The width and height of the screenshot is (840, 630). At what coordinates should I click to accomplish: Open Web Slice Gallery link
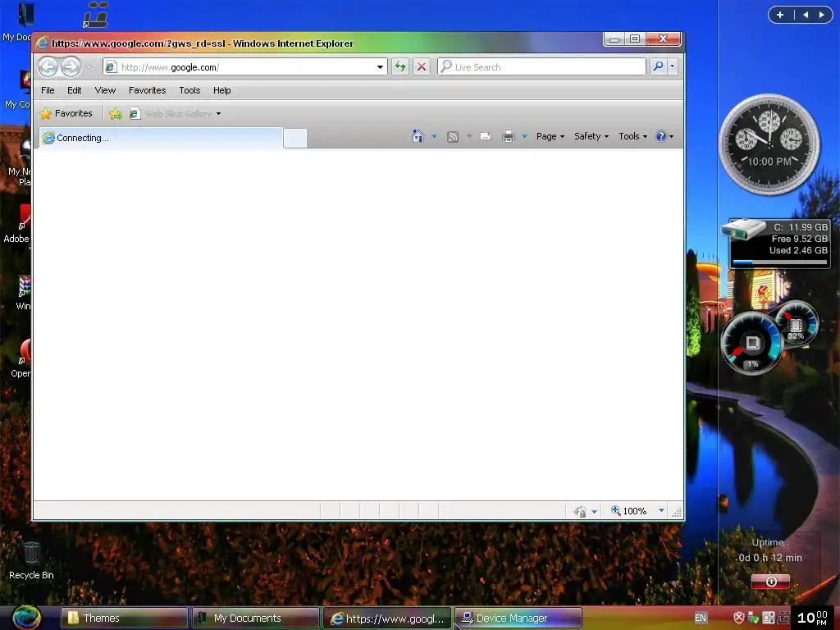(171, 113)
